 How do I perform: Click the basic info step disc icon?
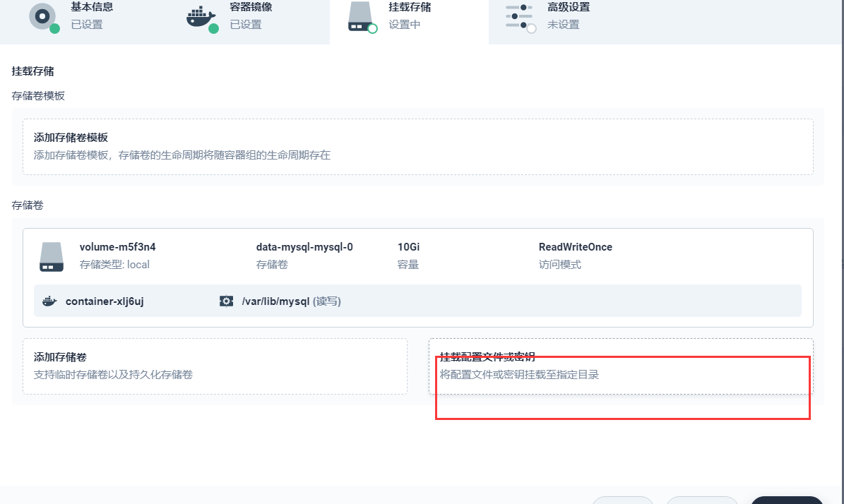pos(42,16)
